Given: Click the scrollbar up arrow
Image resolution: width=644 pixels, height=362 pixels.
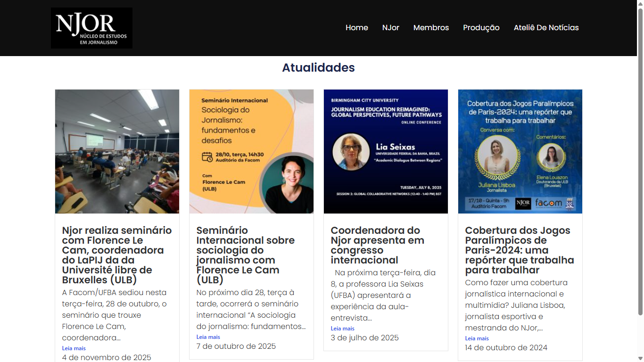Looking at the screenshot, I should pyautogui.click(x=640, y=4).
